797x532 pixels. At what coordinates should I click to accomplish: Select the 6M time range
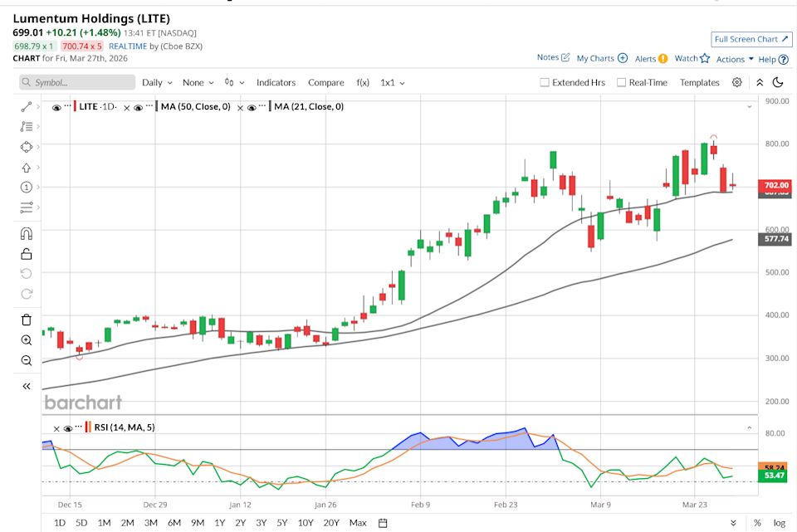pyautogui.click(x=174, y=523)
